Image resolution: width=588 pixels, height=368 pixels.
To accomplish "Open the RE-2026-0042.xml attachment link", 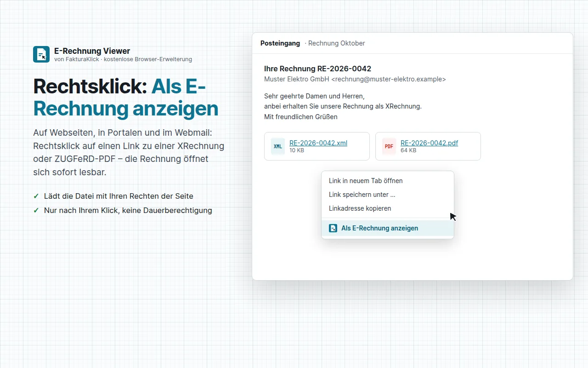I will 318,143.
